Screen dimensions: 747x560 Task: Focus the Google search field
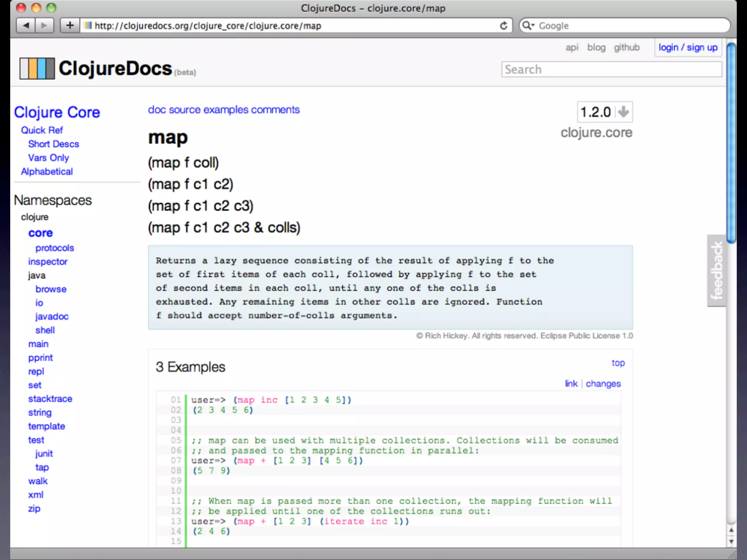[624, 26]
